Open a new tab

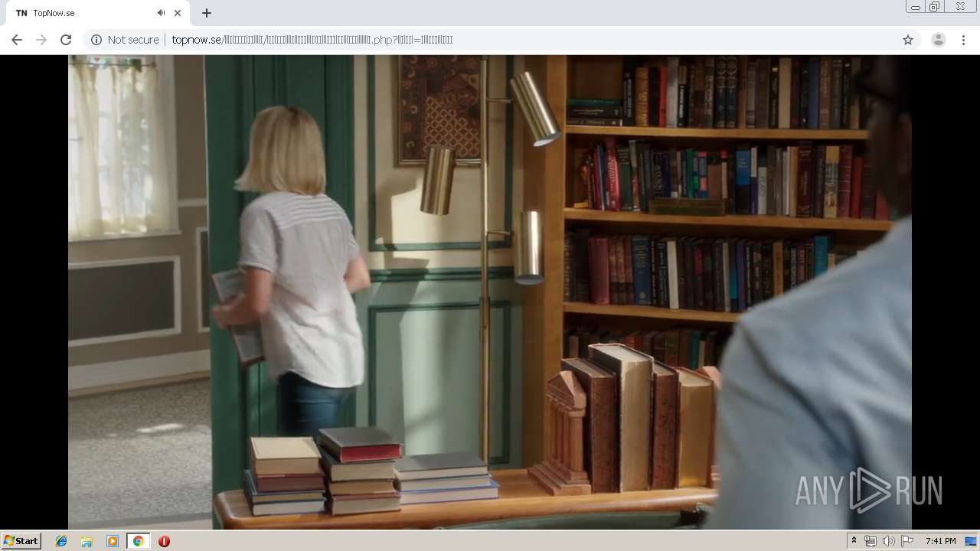(207, 13)
